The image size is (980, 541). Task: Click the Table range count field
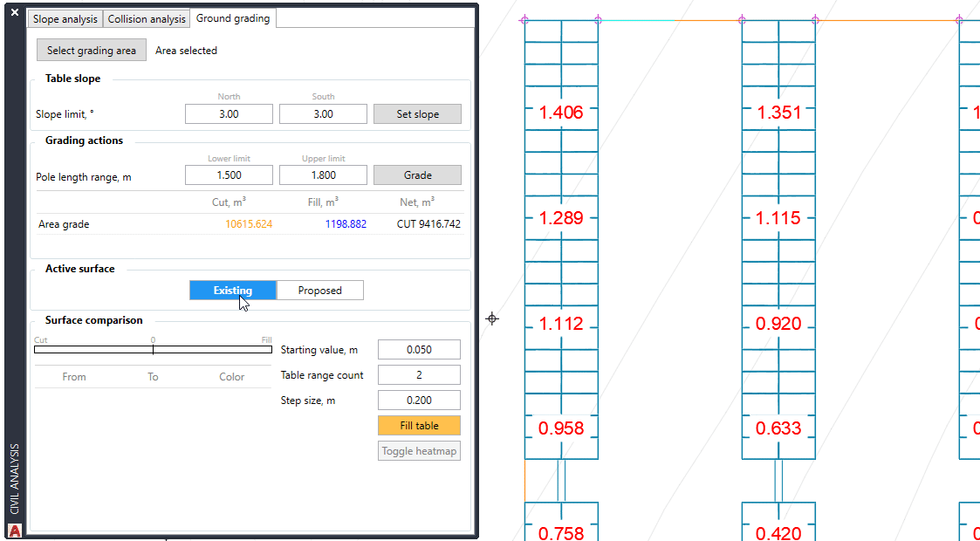pyautogui.click(x=418, y=375)
